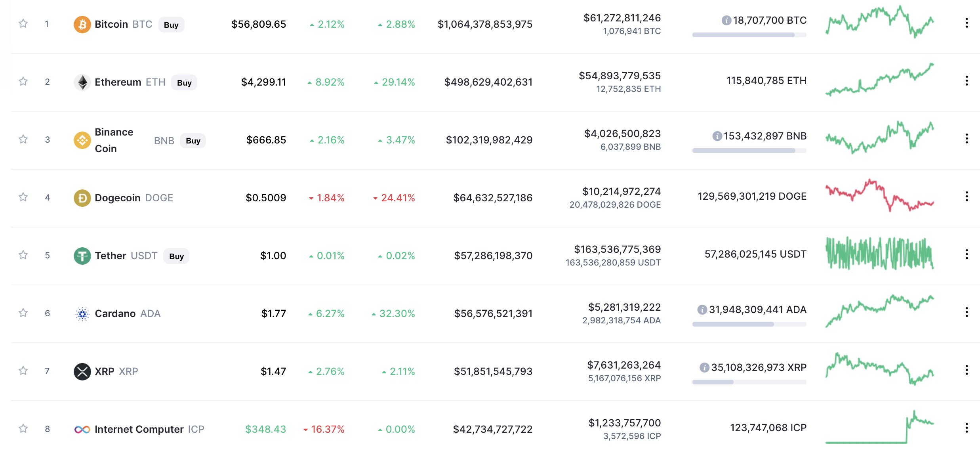Click the XRP logo icon

point(82,371)
